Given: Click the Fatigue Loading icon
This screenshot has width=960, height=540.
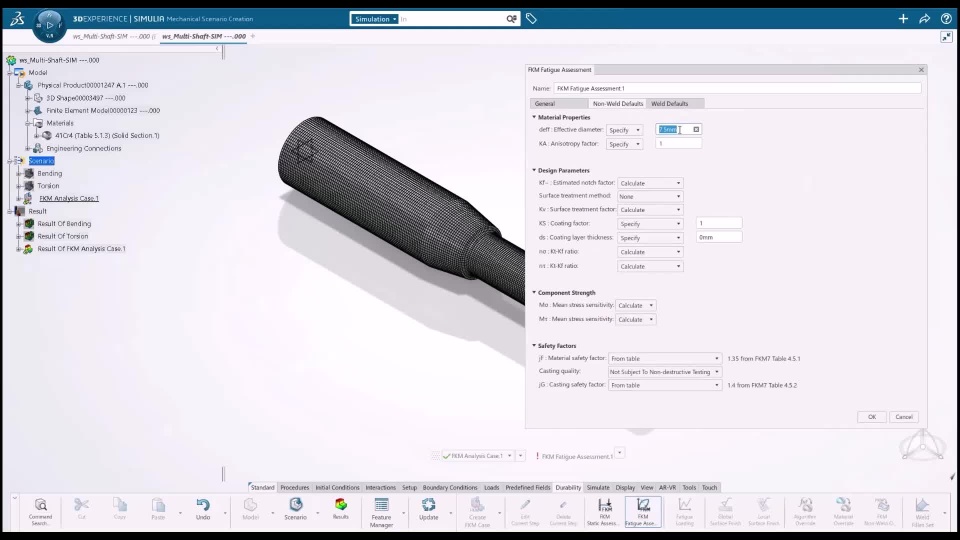Looking at the screenshot, I should [684, 505].
